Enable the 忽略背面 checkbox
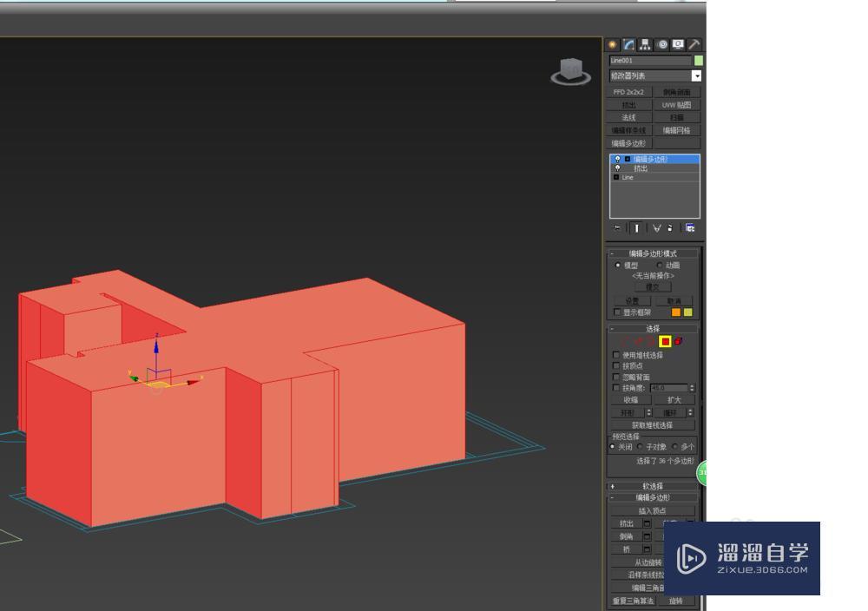 616,377
